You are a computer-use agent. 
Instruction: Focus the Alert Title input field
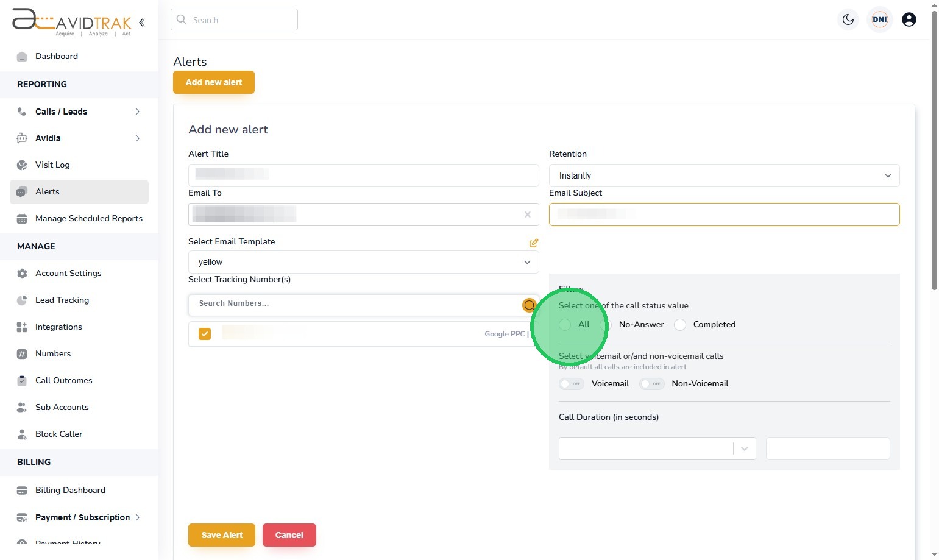pyautogui.click(x=364, y=175)
